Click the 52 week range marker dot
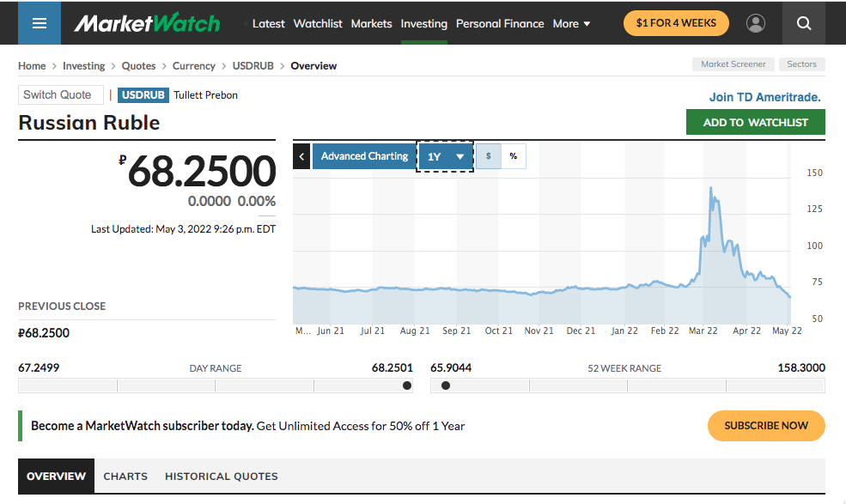The image size is (846, 504). (446, 386)
